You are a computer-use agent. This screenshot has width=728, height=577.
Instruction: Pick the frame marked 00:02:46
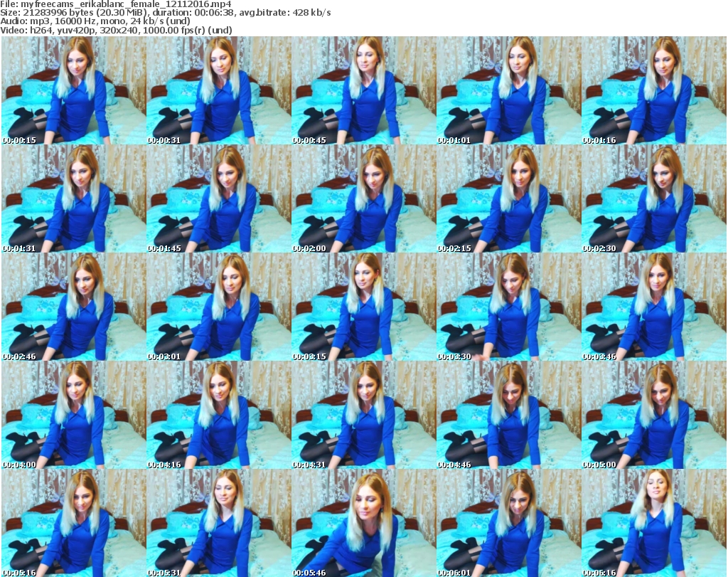(x=73, y=307)
